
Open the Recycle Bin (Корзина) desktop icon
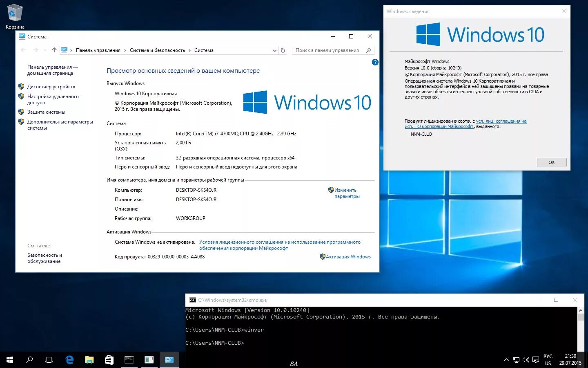tap(15, 17)
